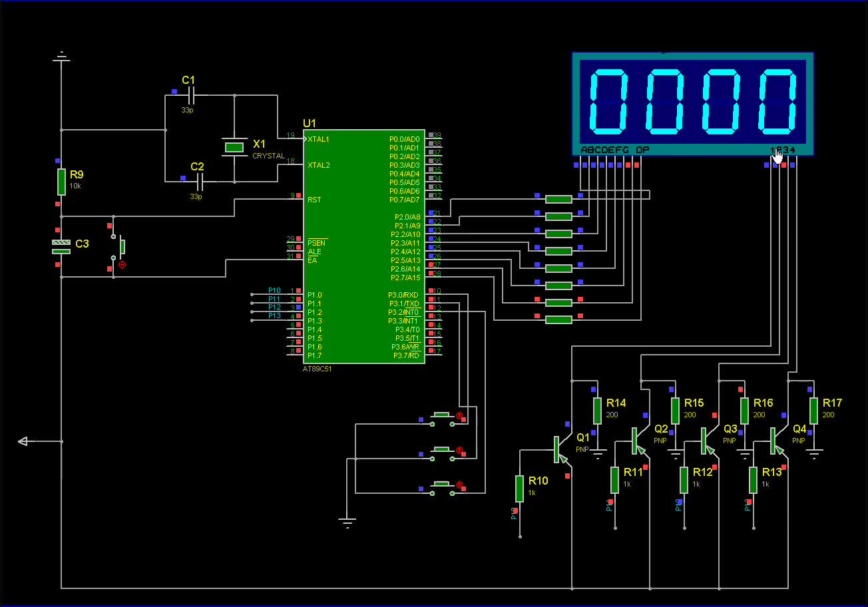Click the 10k value under R9
868x607 pixels.
coord(75,186)
